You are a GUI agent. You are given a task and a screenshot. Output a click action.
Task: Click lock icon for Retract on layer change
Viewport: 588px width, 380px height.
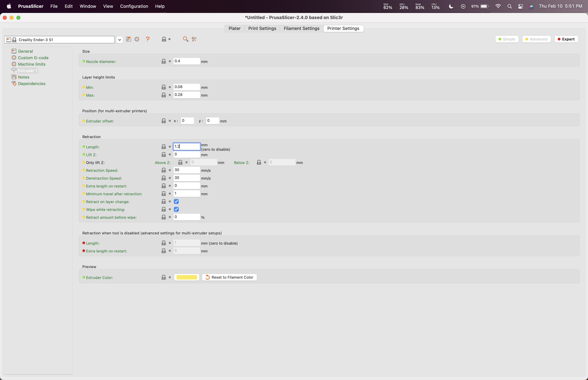point(164,202)
